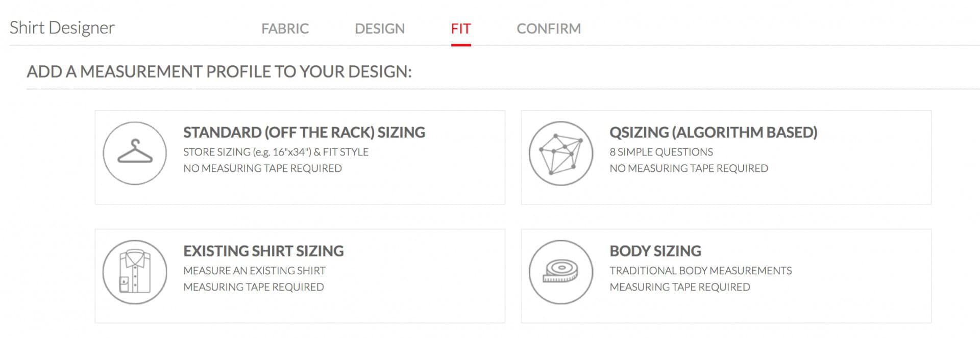Choose QSizing (Algorithm Based) heading
The image size is (980, 338).
(714, 133)
